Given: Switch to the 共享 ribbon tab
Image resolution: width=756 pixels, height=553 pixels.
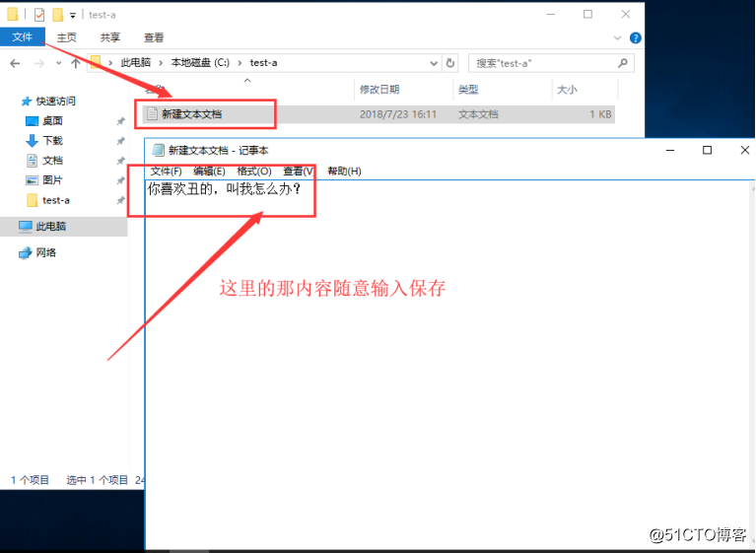Looking at the screenshot, I should coord(110,37).
